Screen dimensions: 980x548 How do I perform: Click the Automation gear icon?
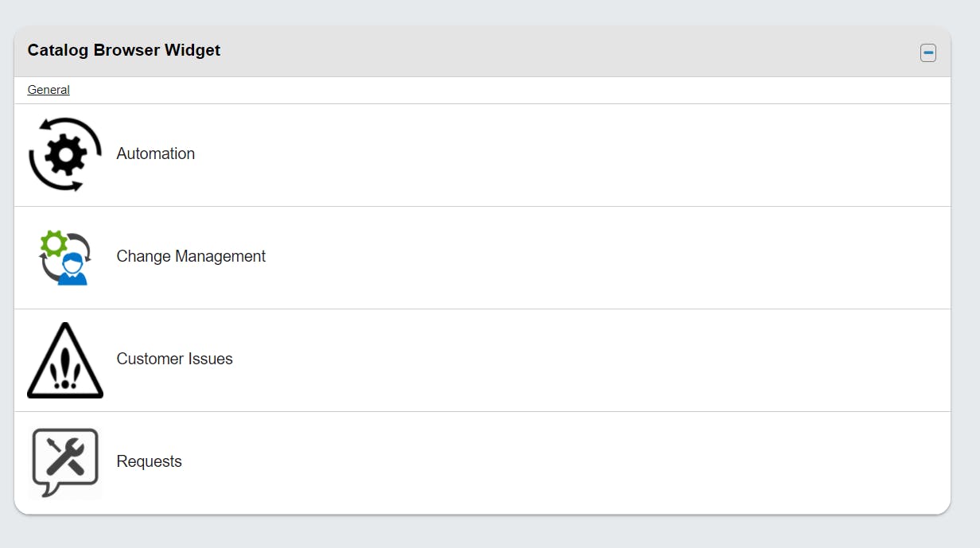(65, 154)
